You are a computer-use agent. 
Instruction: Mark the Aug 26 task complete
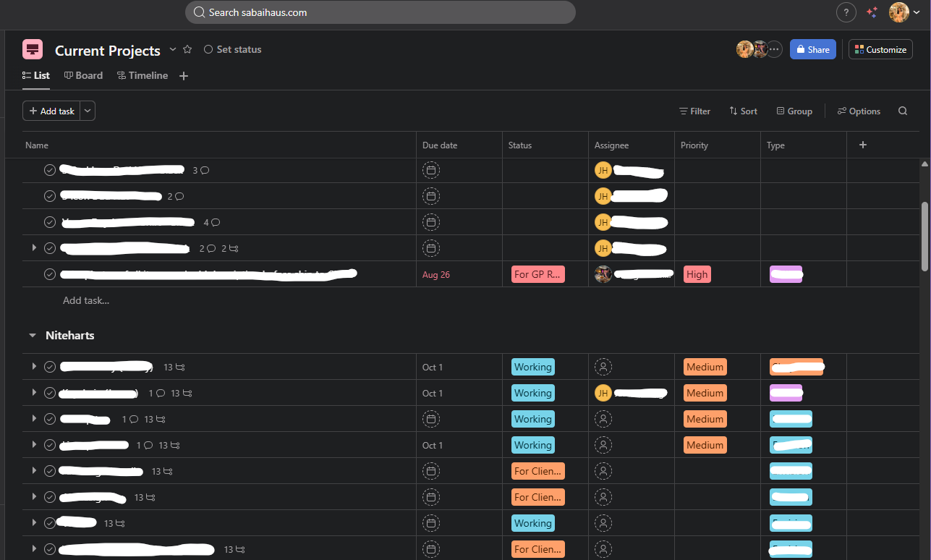[x=50, y=274]
